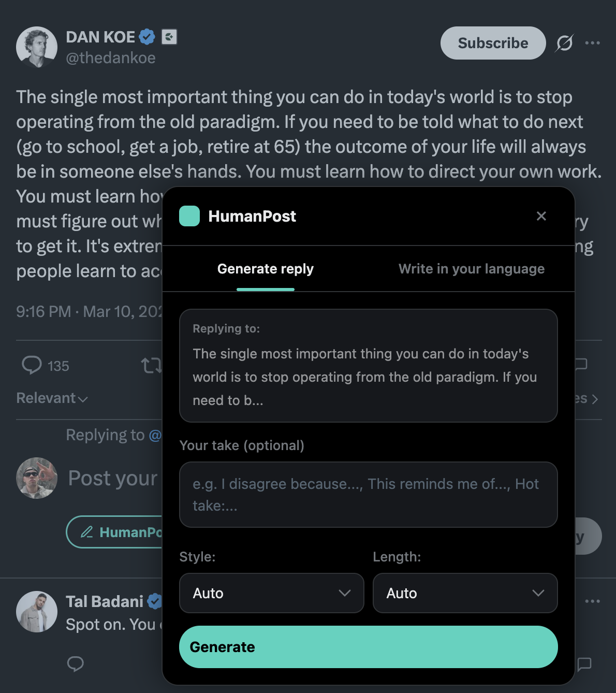Switch to Generate reply tab
Viewport: 616px width, 693px height.
(265, 269)
